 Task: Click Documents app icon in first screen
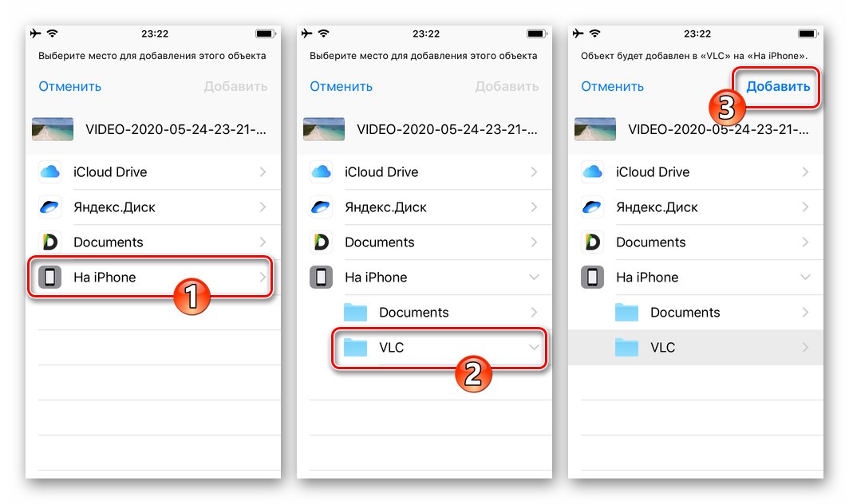(x=49, y=242)
